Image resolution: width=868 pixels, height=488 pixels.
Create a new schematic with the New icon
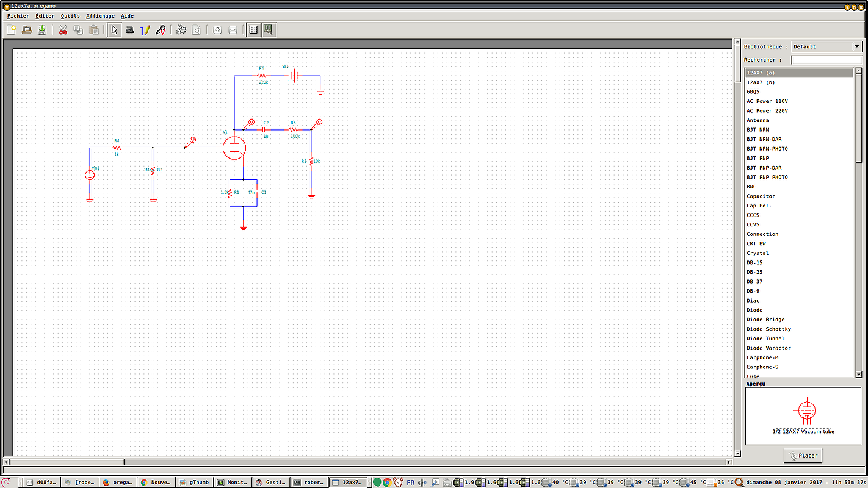point(12,30)
